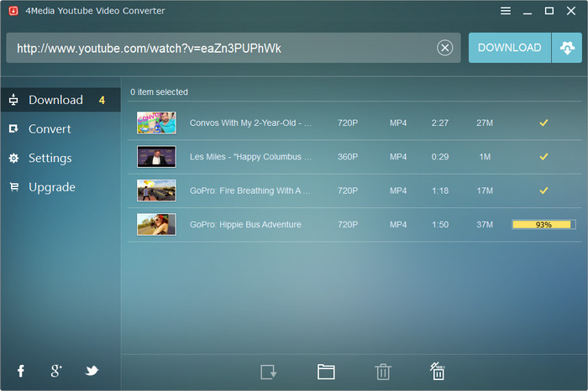The image size is (588, 391).
Task: Click the checkmark on Les Miles row
Action: coord(543,157)
